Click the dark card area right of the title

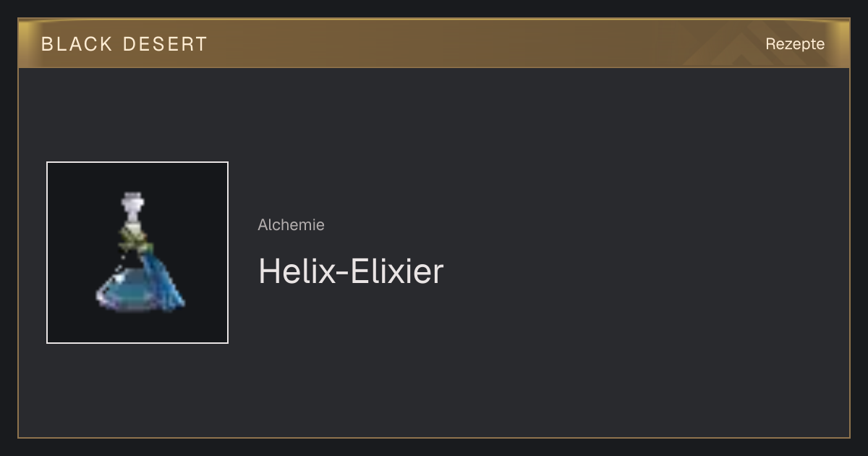tap(644, 271)
